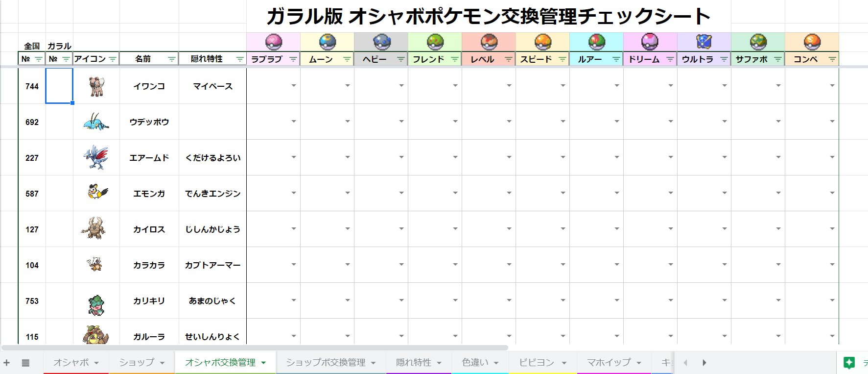Select the イワンコ sprite icon
Image resolution: width=868 pixels, height=374 pixels.
(x=96, y=86)
